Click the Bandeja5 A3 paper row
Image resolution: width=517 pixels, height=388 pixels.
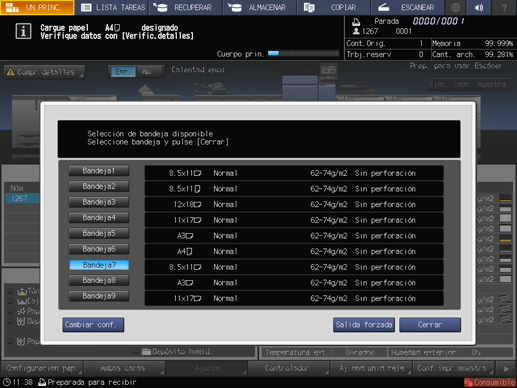tap(294, 236)
